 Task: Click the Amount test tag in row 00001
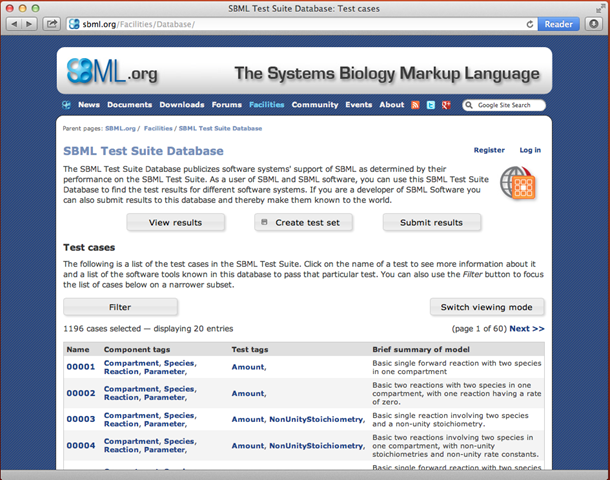(x=248, y=367)
